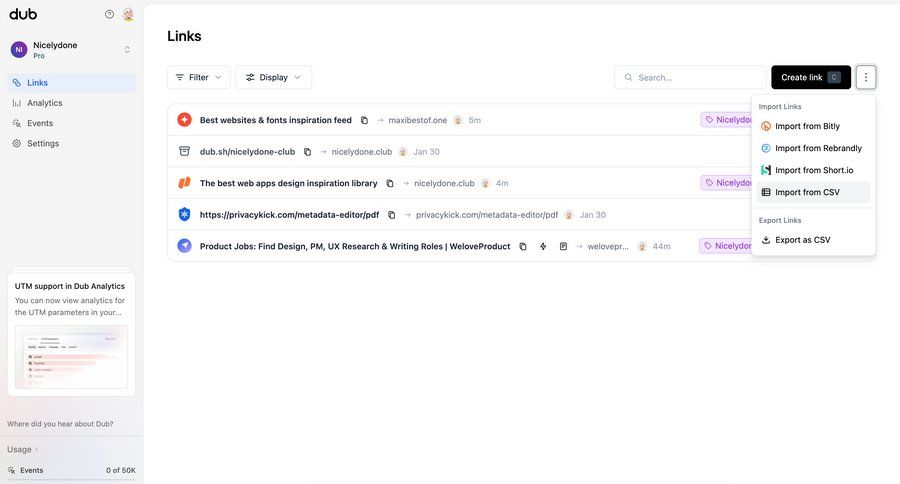Click the Nicelydone tag on web apps design row

(727, 183)
